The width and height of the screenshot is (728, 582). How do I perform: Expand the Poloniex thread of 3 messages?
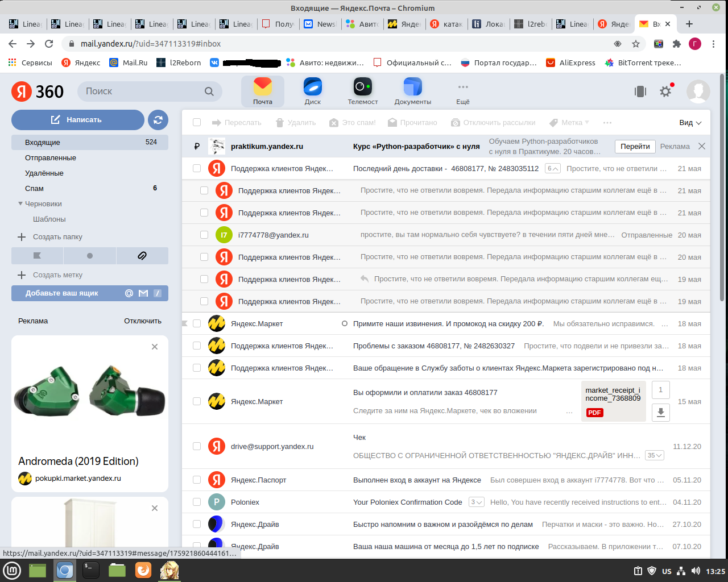coord(477,502)
